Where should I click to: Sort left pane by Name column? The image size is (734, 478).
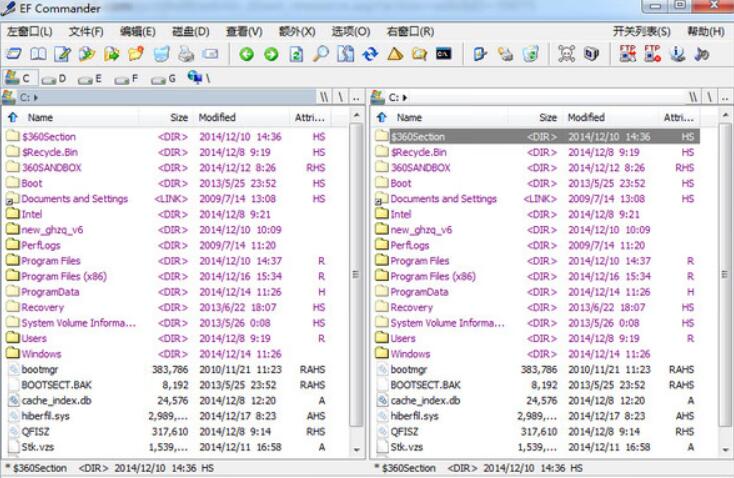[40, 118]
